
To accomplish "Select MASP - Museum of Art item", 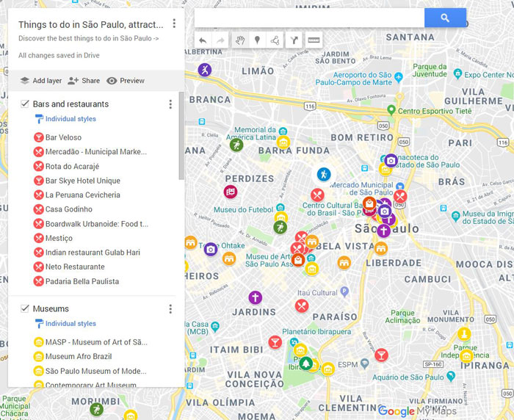I will click(x=90, y=342).
